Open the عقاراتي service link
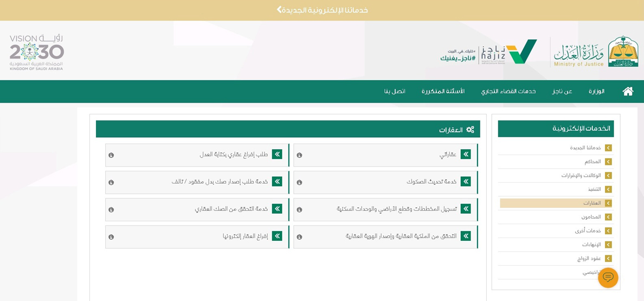Viewport: 644px width, 301px height. pyautogui.click(x=448, y=155)
